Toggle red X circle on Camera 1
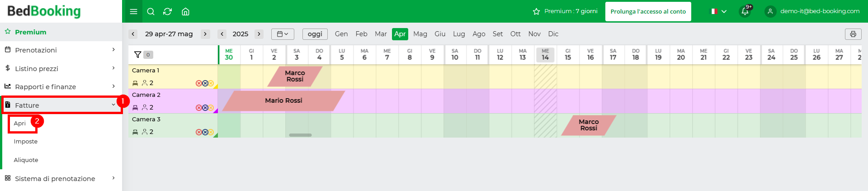Screen dimensions: 868x191 tap(198, 83)
